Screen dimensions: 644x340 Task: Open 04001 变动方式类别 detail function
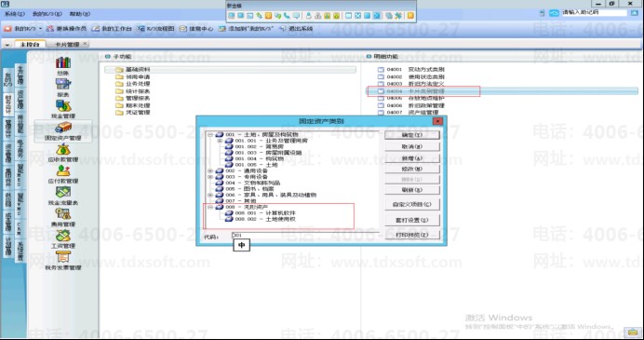(x=415, y=70)
